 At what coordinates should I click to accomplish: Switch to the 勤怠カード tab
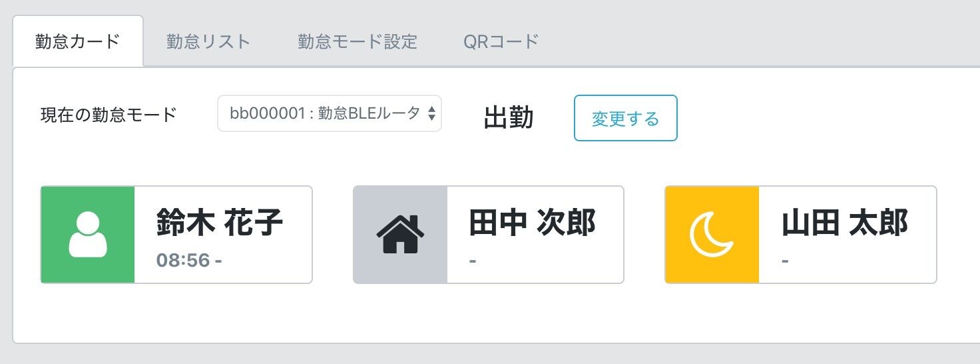point(78,41)
